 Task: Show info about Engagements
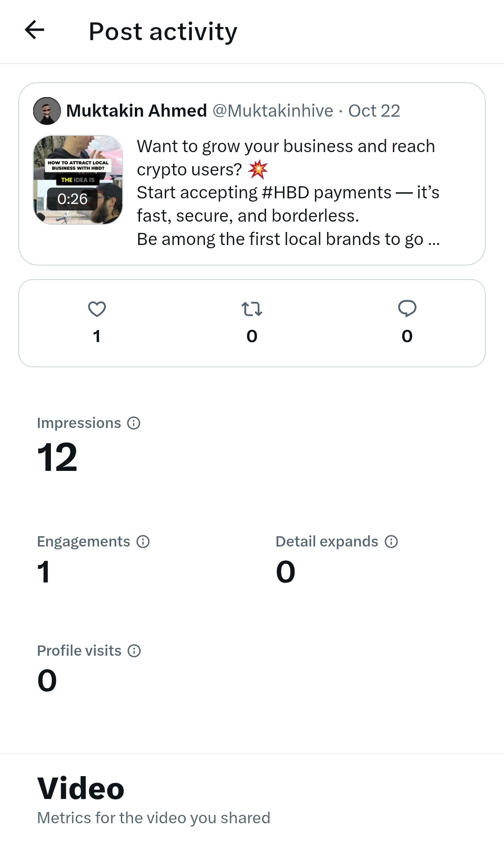coord(143,542)
